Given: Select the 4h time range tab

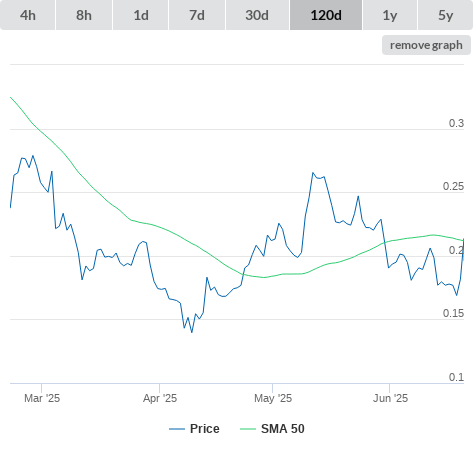Looking at the screenshot, I should pyautogui.click(x=28, y=15).
